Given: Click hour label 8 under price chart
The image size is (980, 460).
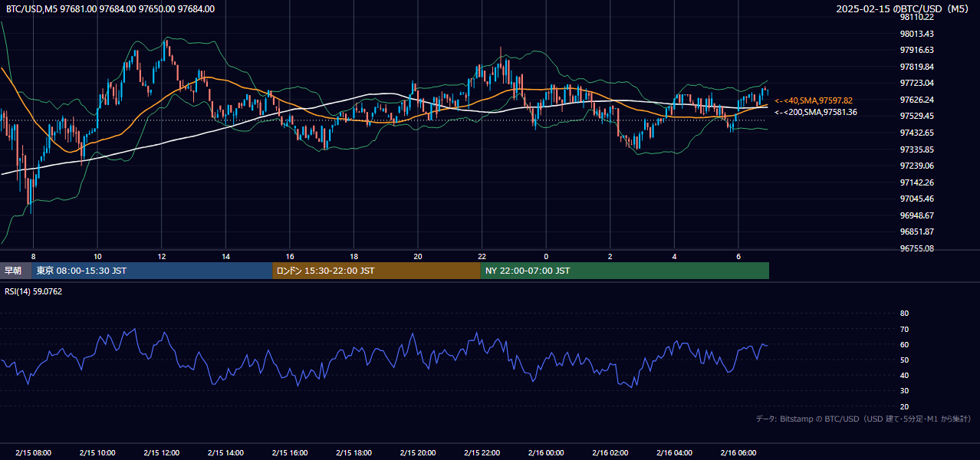Looking at the screenshot, I should 33,256.
